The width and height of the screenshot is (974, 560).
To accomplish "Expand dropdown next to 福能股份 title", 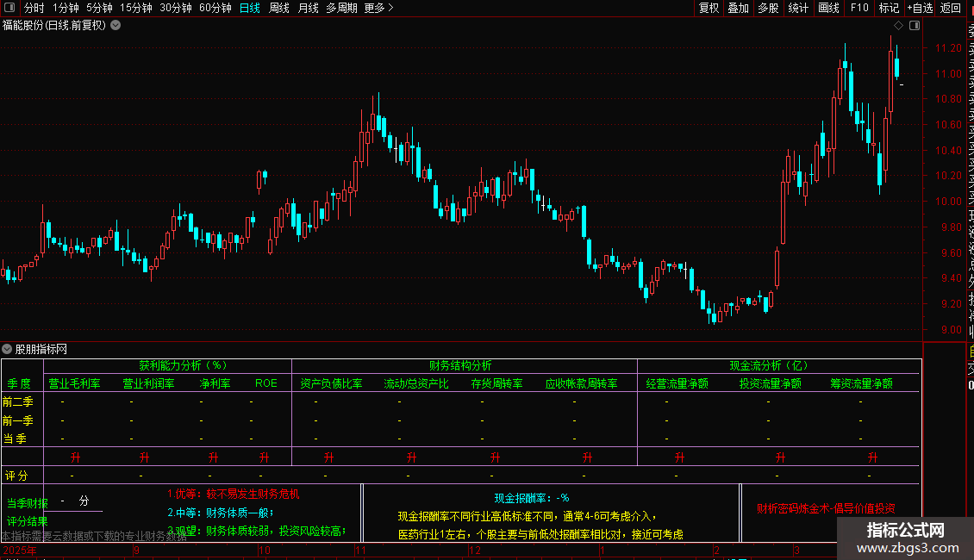I will click(x=116, y=26).
